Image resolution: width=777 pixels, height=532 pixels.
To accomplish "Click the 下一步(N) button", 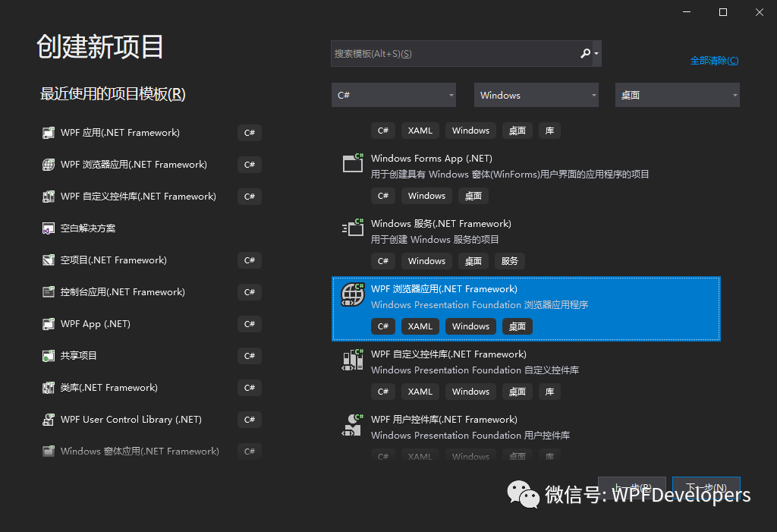I will tap(706, 487).
